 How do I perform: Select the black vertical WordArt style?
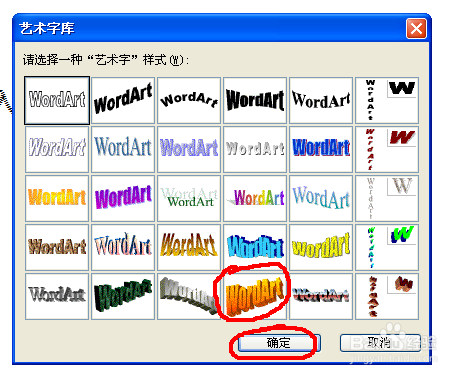pyautogui.click(x=387, y=100)
